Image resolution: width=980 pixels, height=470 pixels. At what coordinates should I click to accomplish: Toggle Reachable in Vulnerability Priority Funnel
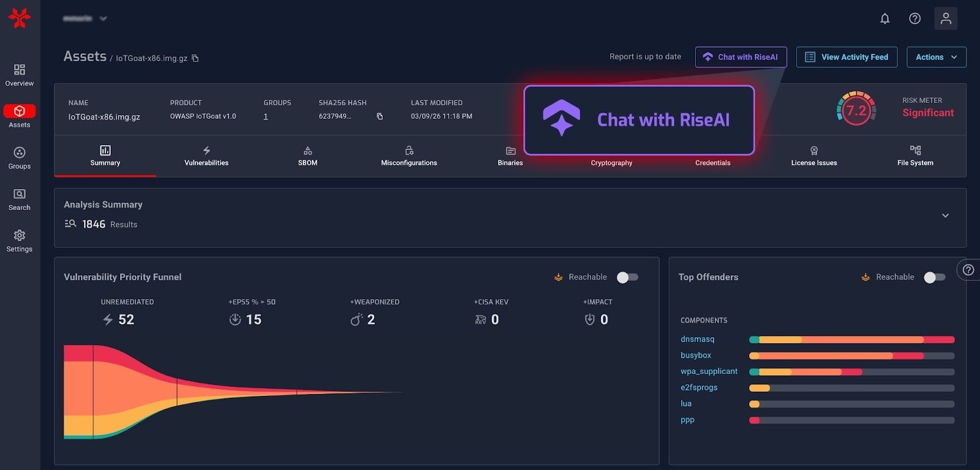click(627, 277)
